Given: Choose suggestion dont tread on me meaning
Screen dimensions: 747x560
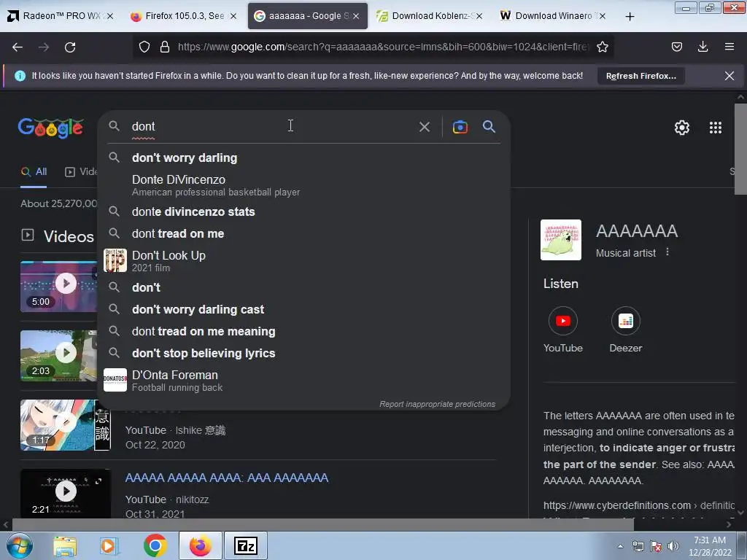Looking at the screenshot, I should pyautogui.click(x=304, y=331).
